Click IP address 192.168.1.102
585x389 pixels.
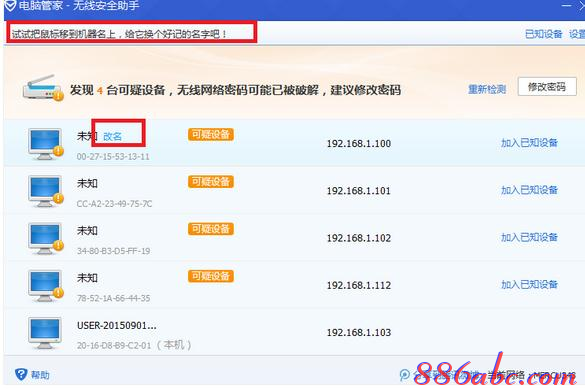click(x=359, y=238)
